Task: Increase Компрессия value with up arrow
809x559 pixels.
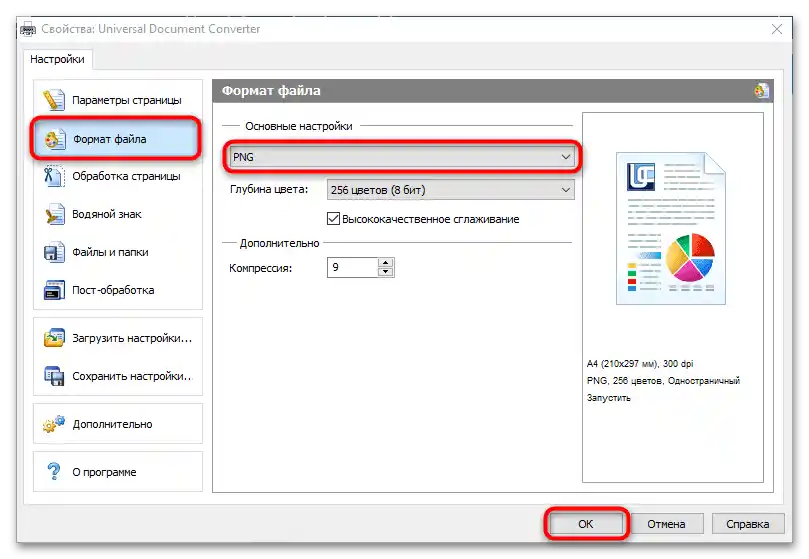Action: coord(385,263)
